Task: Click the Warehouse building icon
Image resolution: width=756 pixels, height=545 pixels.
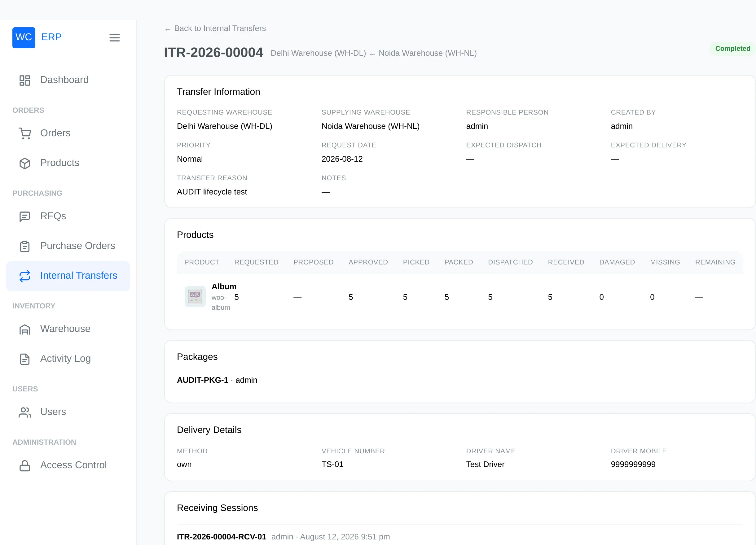Action: click(25, 329)
